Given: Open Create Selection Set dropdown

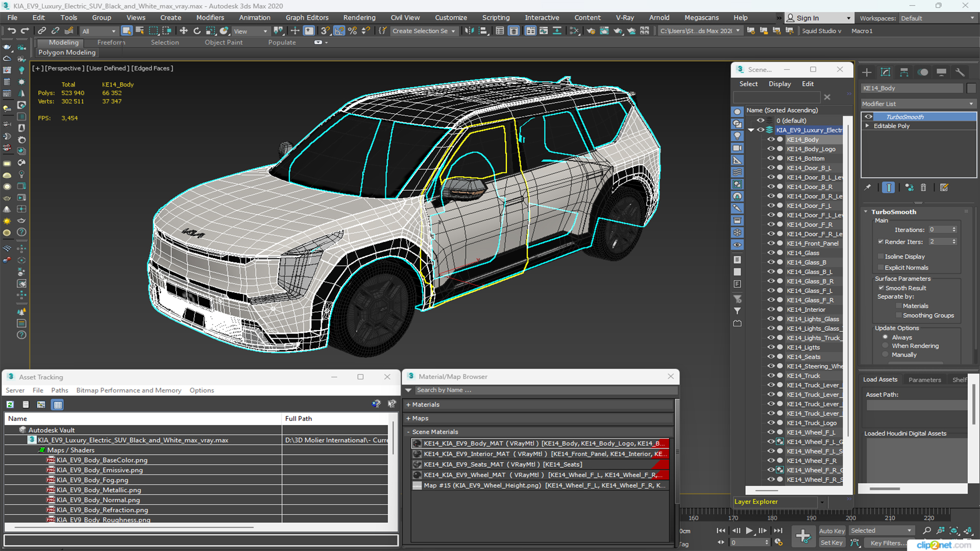Looking at the screenshot, I should (x=424, y=31).
